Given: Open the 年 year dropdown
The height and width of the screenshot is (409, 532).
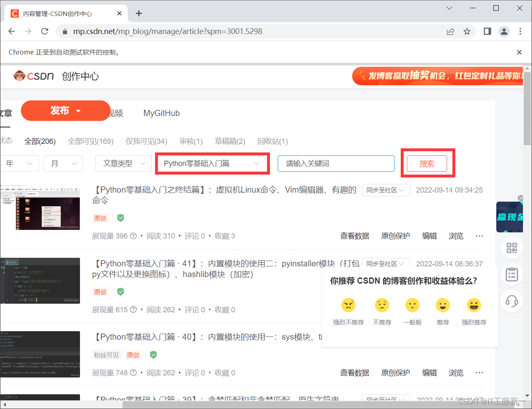Looking at the screenshot, I should click(19, 164).
